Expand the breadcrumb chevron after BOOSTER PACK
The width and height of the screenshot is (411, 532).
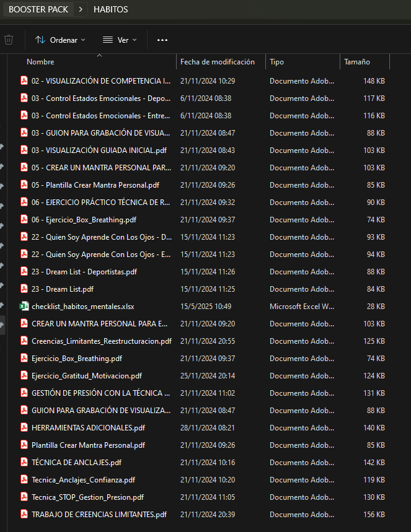(x=81, y=9)
